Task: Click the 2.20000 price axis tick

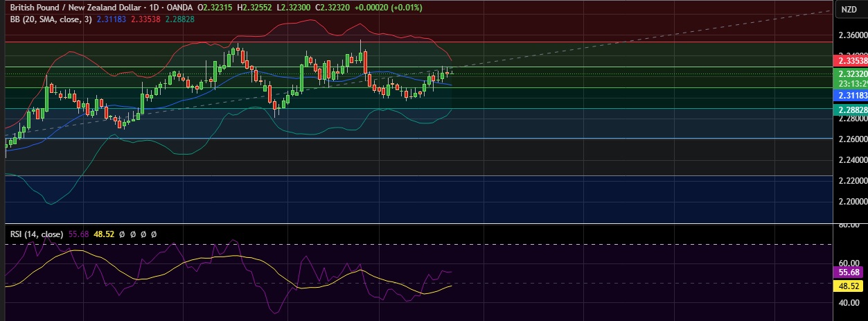Action: pyautogui.click(x=852, y=201)
